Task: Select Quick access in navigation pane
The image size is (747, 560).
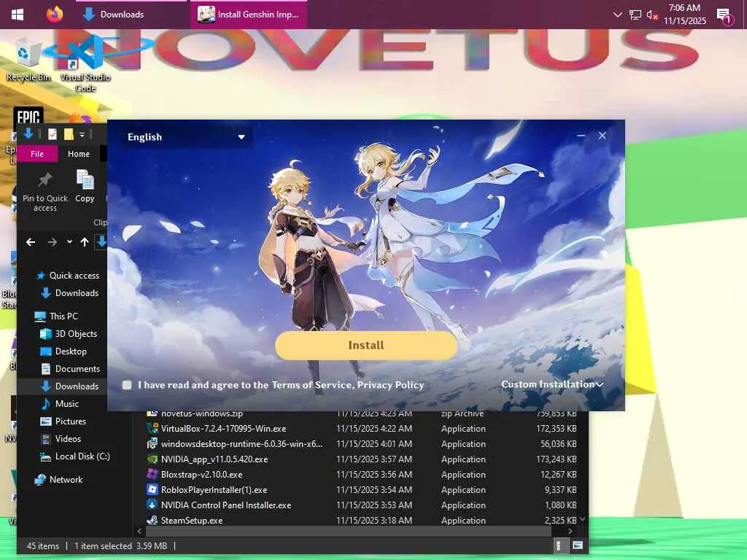Action: click(68, 275)
